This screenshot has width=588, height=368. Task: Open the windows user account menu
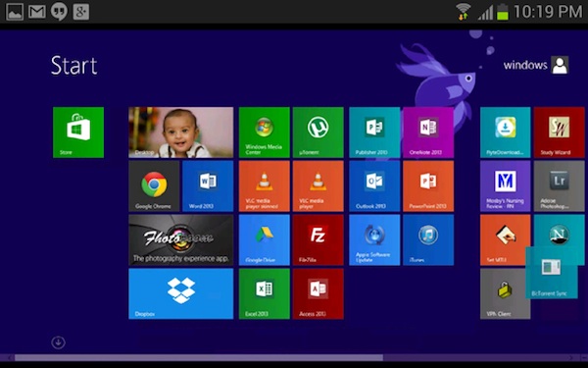[x=536, y=65]
